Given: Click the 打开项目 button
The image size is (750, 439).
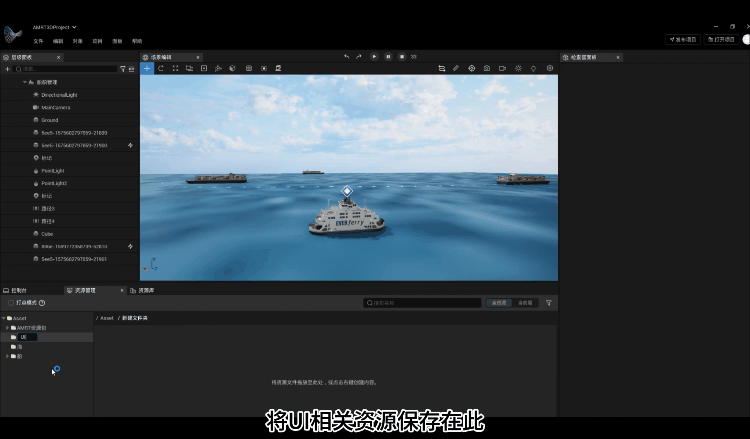Looking at the screenshot, I should click(x=721, y=39).
